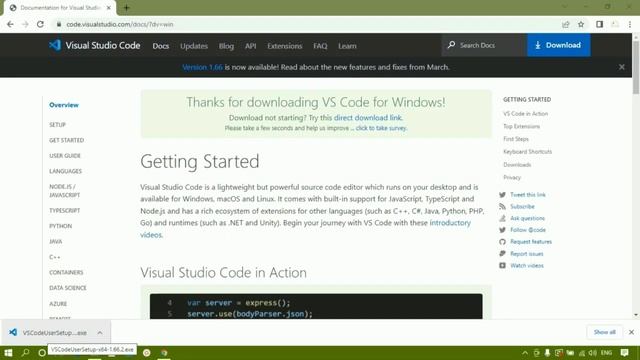Click the browser forward arrow
The width and height of the screenshot is (640, 360).
pos(25,24)
